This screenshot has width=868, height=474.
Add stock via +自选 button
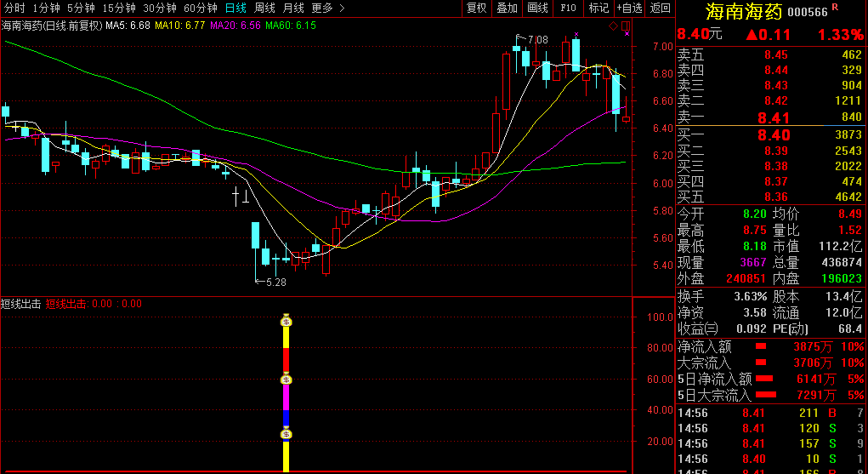(x=629, y=8)
